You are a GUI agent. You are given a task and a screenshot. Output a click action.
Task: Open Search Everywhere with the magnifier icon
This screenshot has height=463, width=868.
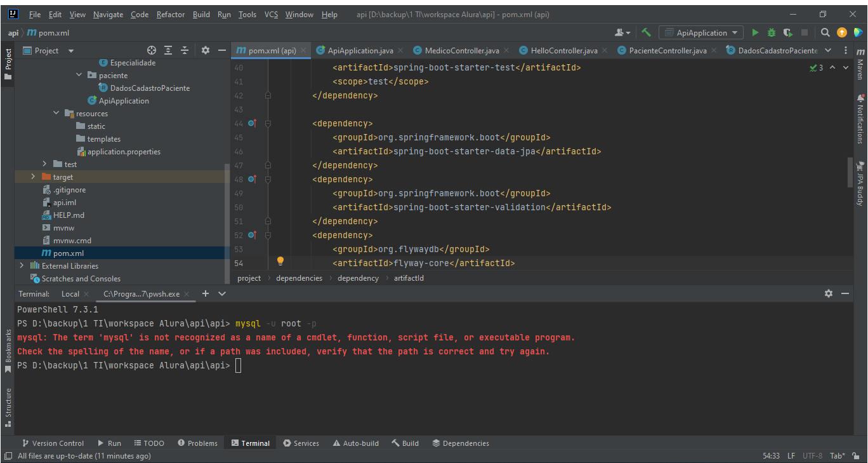click(825, 32)
